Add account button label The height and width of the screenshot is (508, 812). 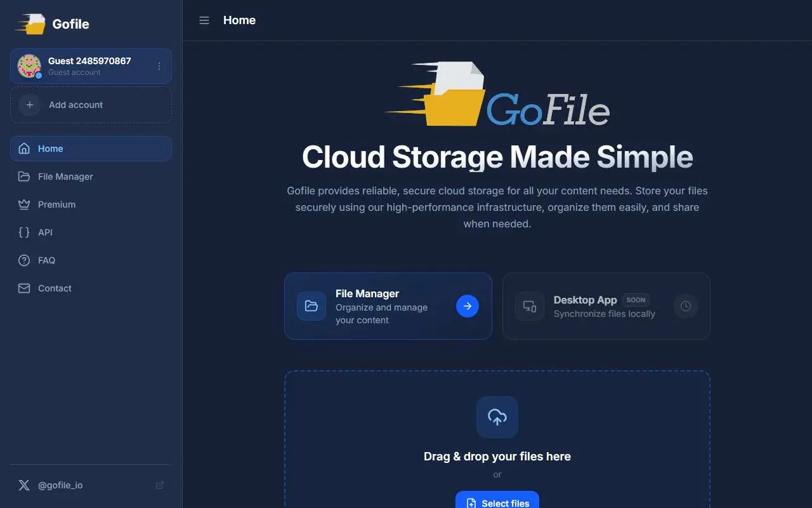pos(75,105)
